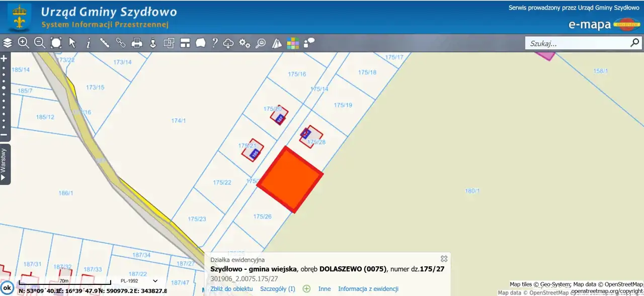Select the ruler measurement tool
The height and width of the screenshot is (296, 644).
tap(105, 43)
